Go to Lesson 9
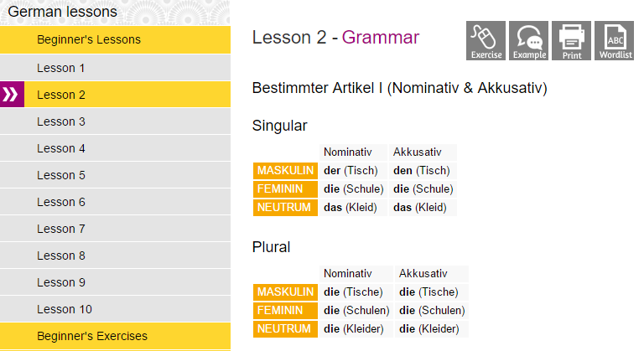 pos(115,282)
